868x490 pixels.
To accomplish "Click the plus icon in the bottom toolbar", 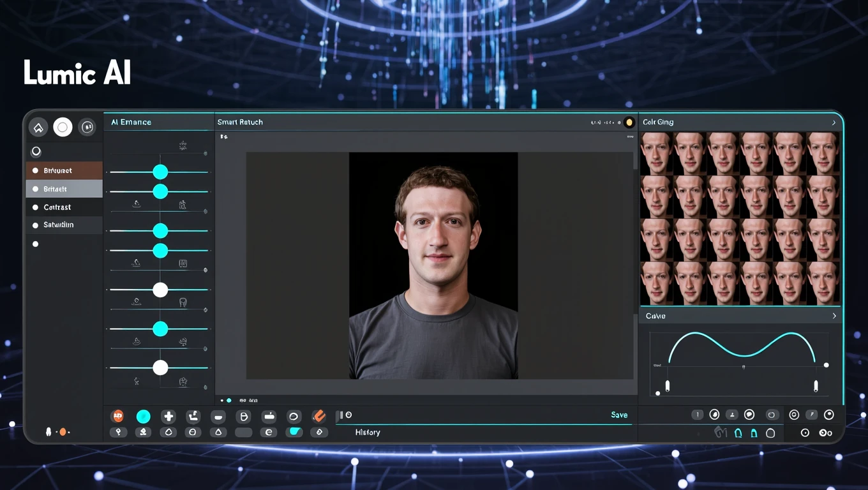I will click(168, 417).
